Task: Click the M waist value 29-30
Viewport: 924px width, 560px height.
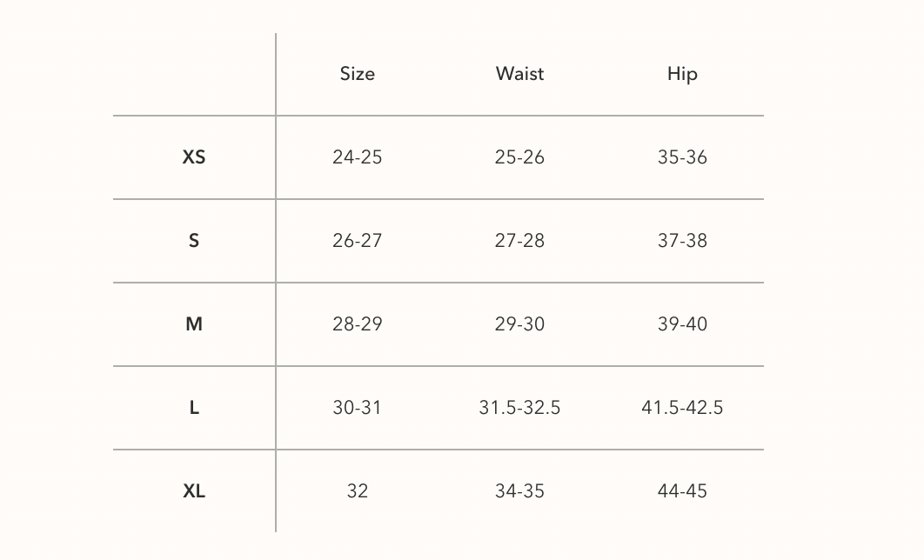Action: pos(519,324)
